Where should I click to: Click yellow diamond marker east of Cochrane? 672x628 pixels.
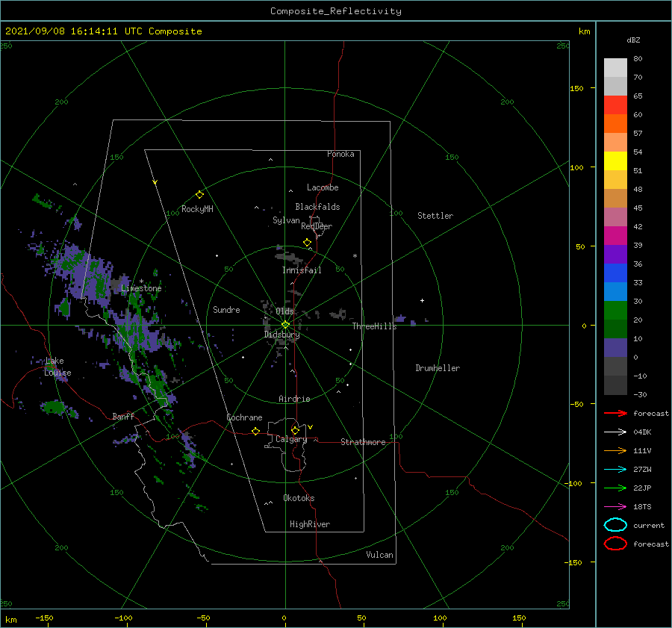(x=255, y=432)
